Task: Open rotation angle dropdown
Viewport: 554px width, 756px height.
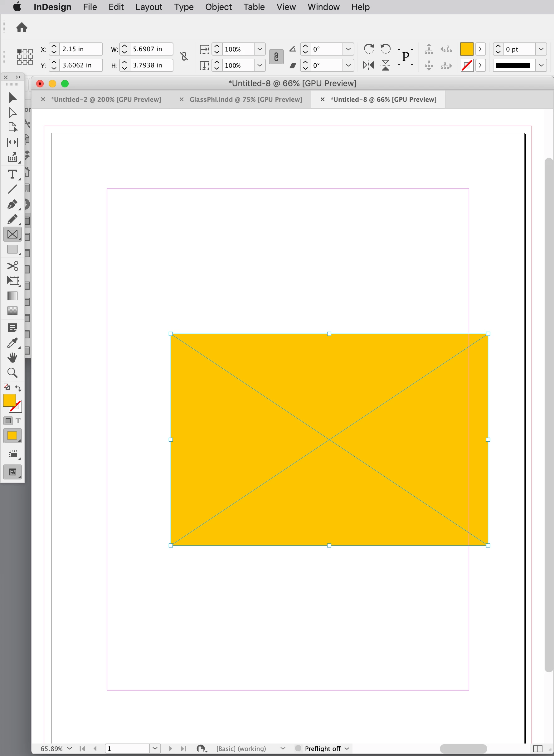Action: tap(348, 49)
